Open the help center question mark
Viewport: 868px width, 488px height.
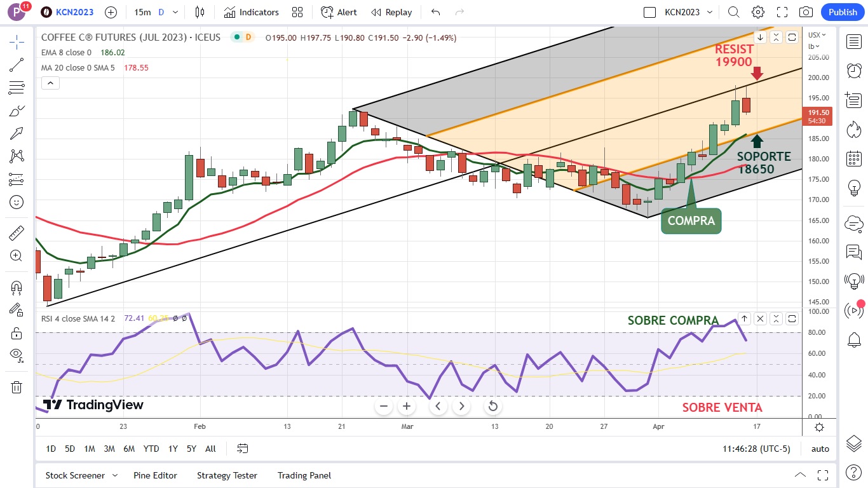[854, 472]
